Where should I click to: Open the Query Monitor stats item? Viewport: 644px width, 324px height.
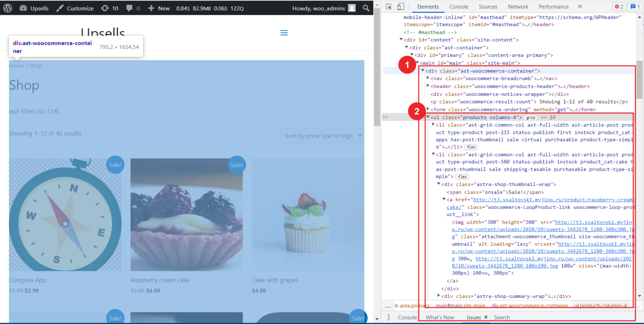pyautogui.click(x=210, y=8)
